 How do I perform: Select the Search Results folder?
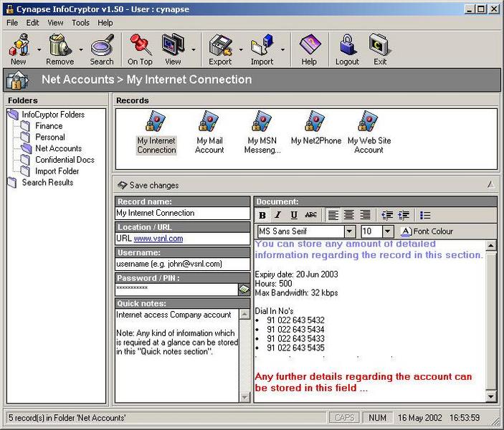click(x=47, y=183)
